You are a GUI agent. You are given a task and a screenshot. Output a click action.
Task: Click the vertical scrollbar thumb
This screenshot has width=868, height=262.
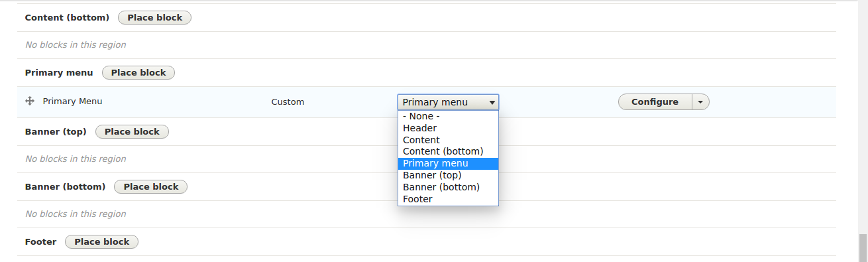pyautogui.click(x=862, y=248)
